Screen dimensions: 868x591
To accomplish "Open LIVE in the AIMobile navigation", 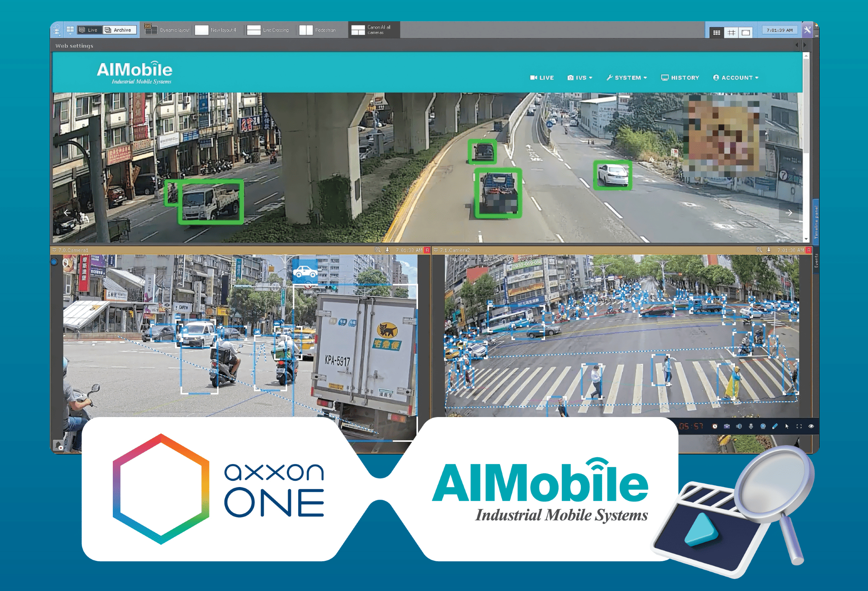I will (542, 78).
